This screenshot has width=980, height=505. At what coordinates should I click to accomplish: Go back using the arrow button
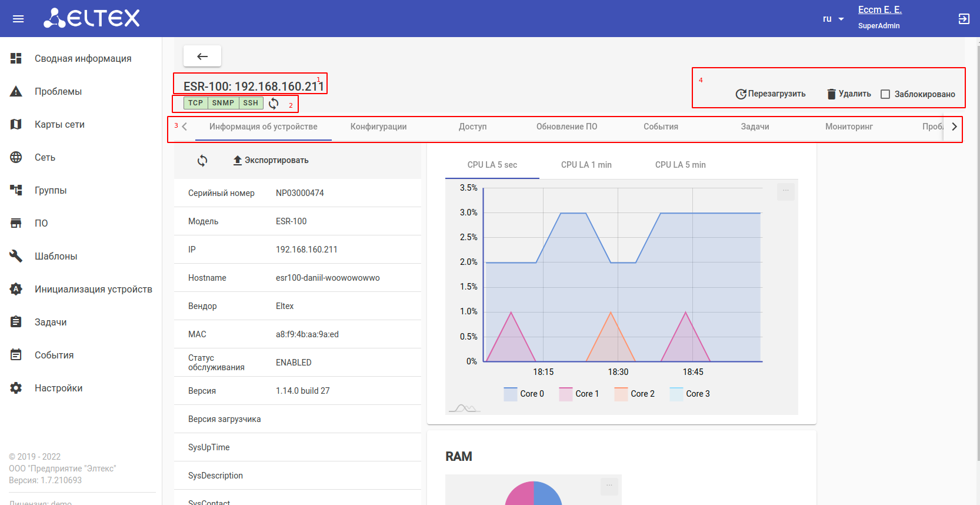202,57
